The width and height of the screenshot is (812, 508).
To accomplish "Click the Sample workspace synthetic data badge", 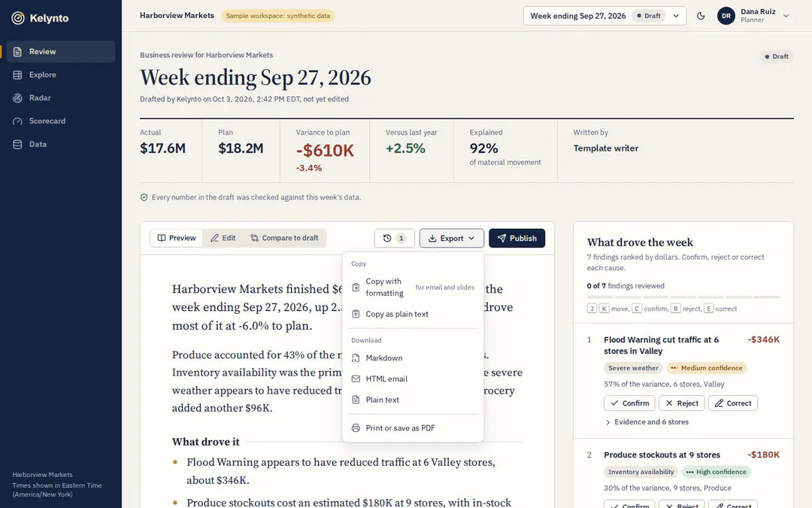I will (277, 16).
